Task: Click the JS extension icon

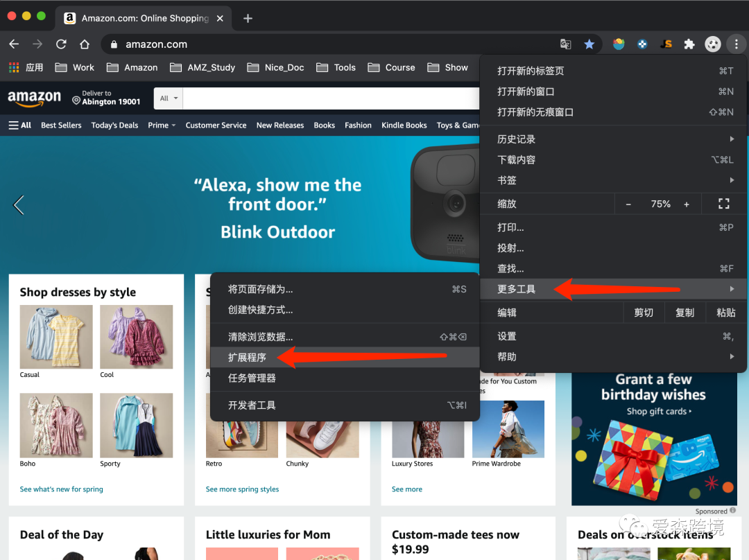Action: point(664,44)
